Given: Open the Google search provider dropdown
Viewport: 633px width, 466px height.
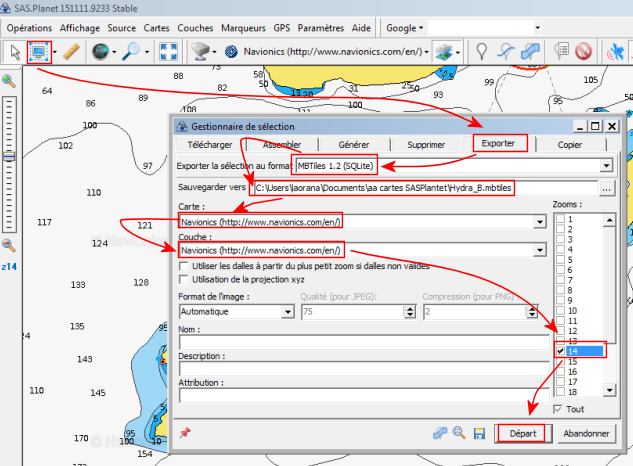Looking at the screenshot, I should (404, 28).
